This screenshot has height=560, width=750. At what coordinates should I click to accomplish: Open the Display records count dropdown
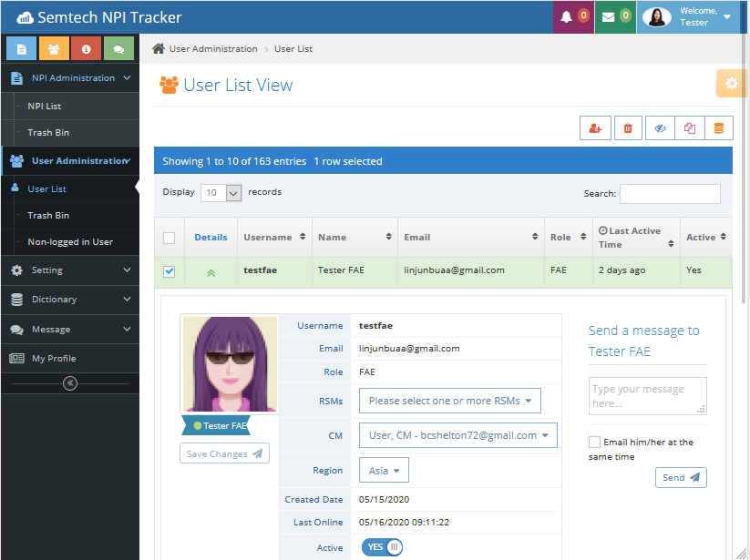coord(221,192)
